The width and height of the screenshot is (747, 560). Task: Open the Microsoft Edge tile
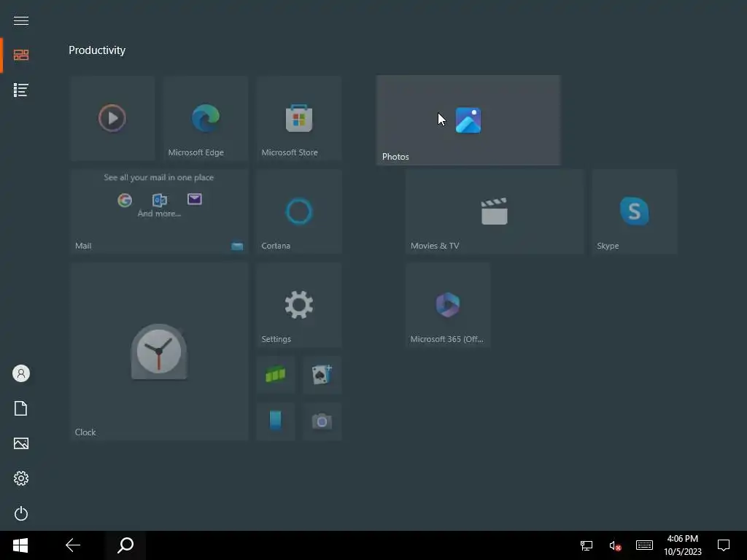(x=205, y=118)
